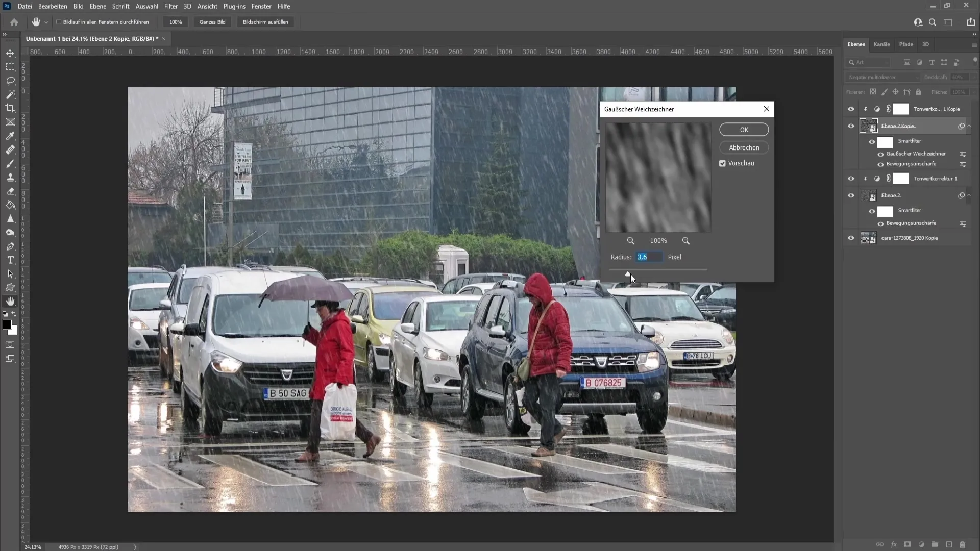Click the Ganzes Bild button
Image resolution: width=980 pixels, height=551 pixels.
(212, 22)
